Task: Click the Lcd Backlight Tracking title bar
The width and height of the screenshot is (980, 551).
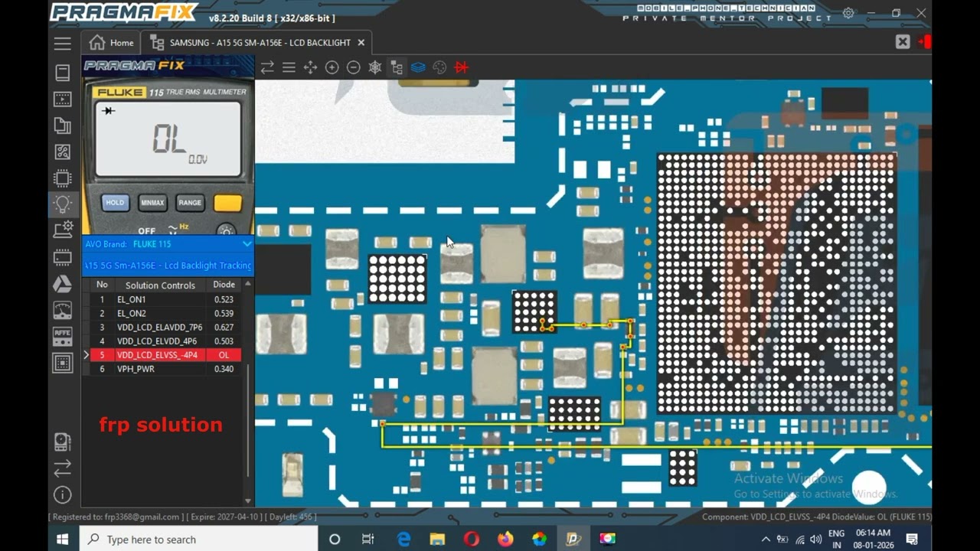Action: pyautogui.click(x=168, y=266)
